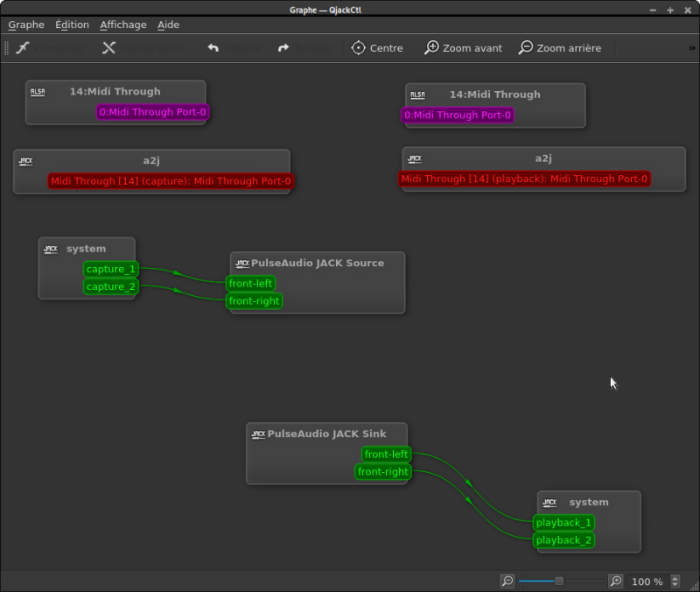Close the QjackCtl Graphe window

[688, 10]
